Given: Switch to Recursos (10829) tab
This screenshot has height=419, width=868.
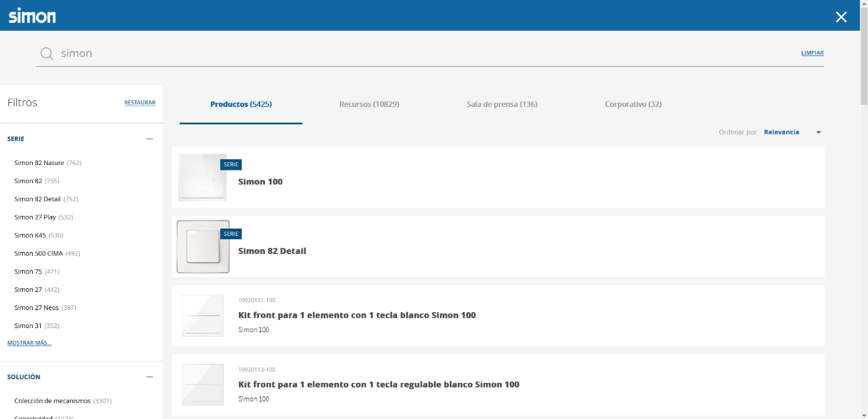Looking at the screenshot, I should click(369, 104).
